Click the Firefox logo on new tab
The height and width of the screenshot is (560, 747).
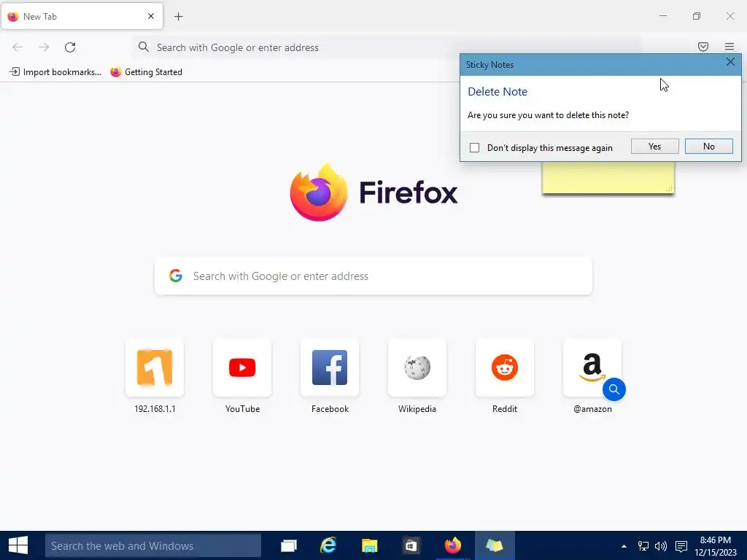click(319, 192)
